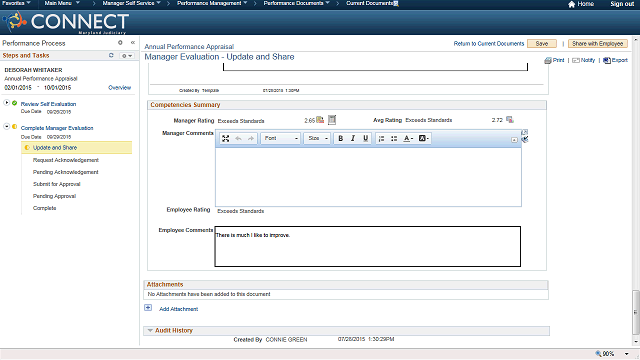Click the Return to Current Documents link
This screenshot has height=360, width=640.
click(489, 43)
